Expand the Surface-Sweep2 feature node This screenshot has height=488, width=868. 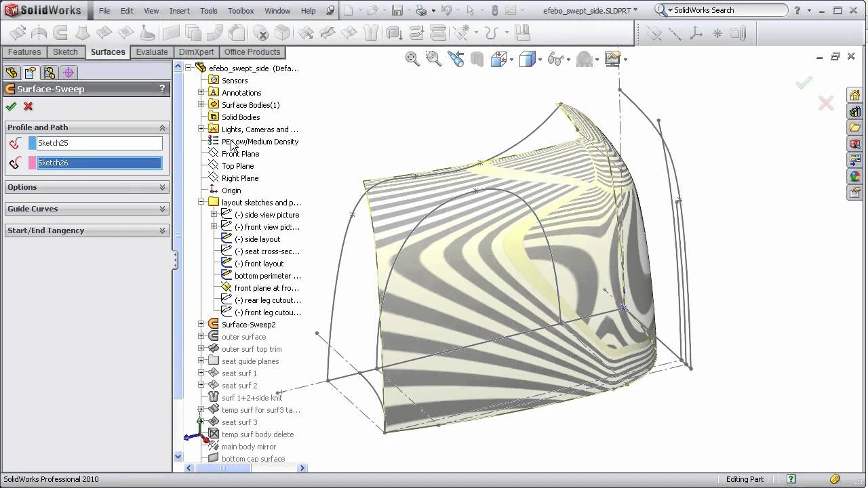[201, 325]
